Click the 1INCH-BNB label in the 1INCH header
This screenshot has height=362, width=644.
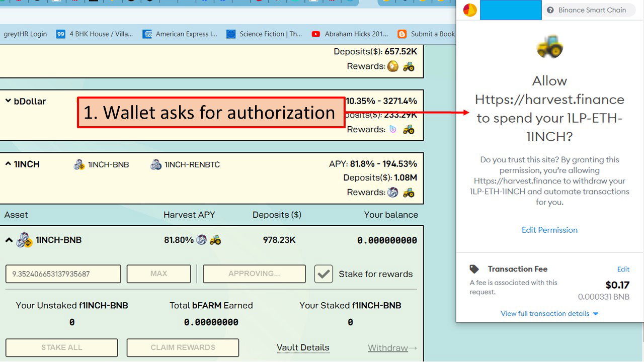[109, 164]
